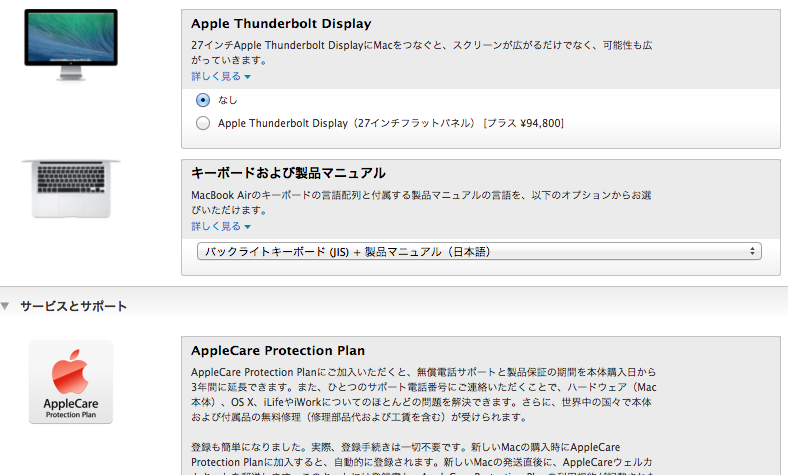Expand 詳しく見る under Apple Thunderbolt Display
This screenshot has width=788, height=475.
(221, 76)
